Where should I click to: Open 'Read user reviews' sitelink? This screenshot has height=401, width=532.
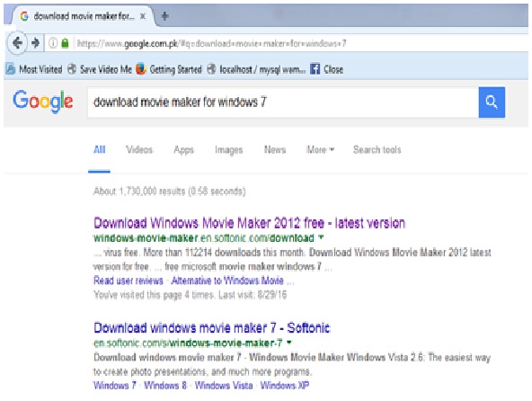point(129,281)
